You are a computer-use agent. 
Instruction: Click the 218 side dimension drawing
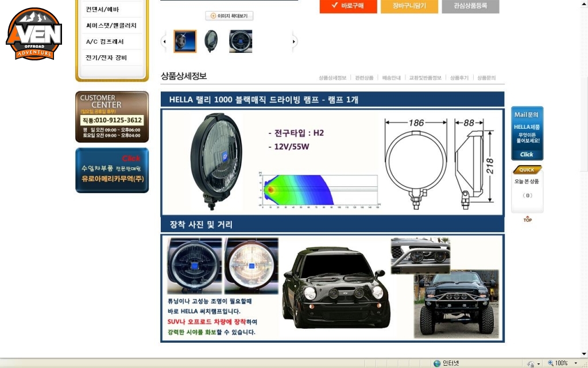[474, 164]
